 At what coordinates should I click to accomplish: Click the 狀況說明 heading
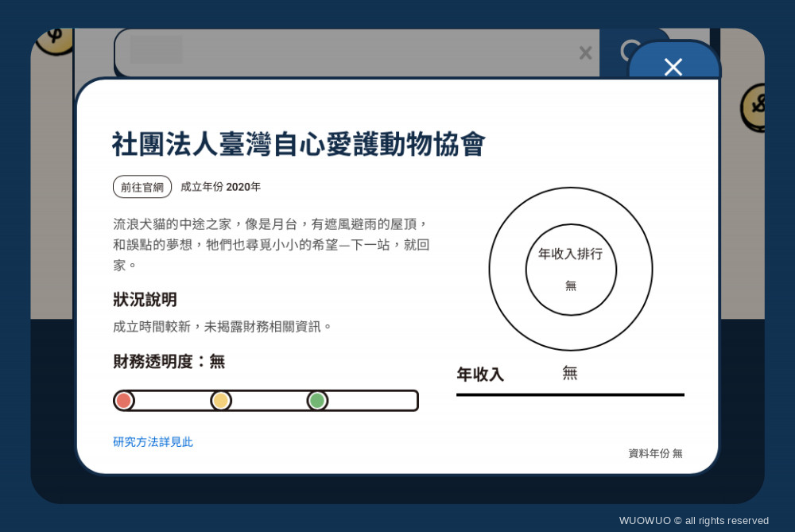[x=145, y=299]
